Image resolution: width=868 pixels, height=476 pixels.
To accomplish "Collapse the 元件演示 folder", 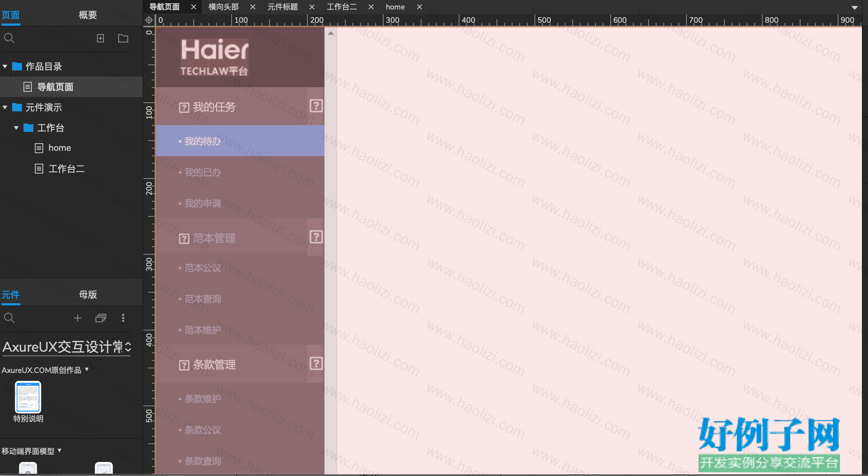I will click(x=5, y=107).
